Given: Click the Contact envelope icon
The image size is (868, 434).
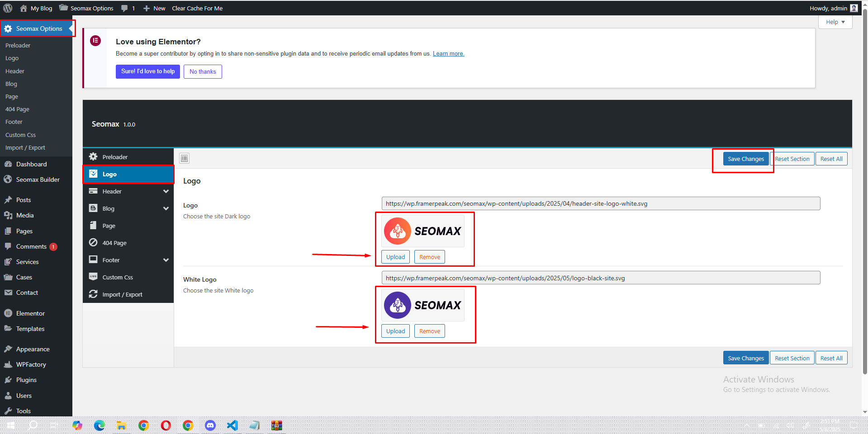Looking at the screenshot, I should 8,292.
